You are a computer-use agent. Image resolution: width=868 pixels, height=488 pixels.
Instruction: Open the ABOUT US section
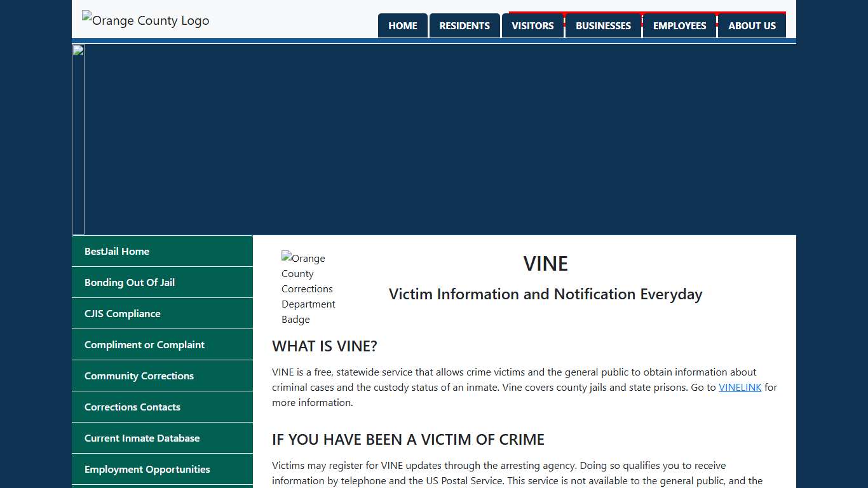pos(752,25)
